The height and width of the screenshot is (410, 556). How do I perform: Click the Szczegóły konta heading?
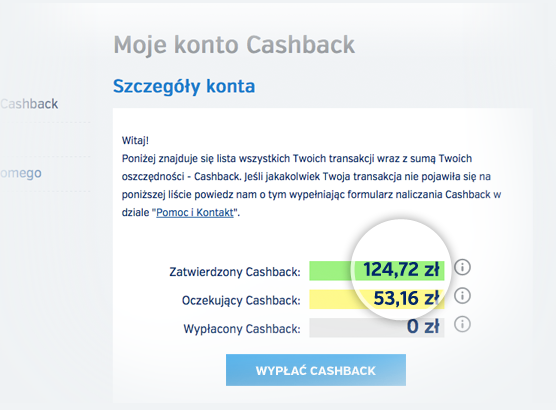pos(184,87)
